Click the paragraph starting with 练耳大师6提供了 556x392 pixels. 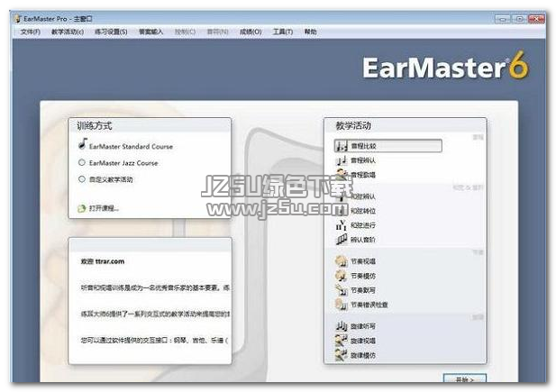coord(155,314)
